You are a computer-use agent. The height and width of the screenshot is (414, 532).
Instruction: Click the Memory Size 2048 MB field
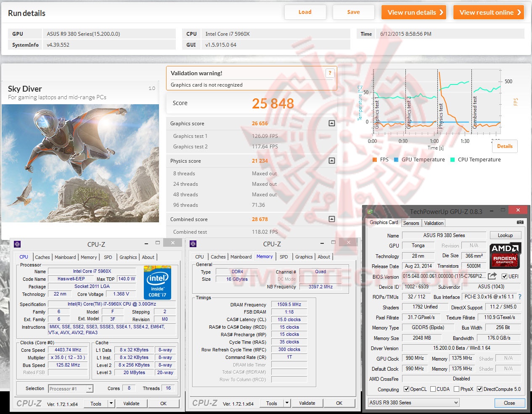point(422,338)
